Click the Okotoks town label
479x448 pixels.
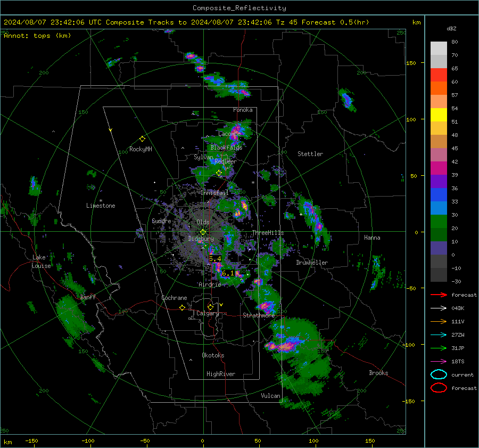tap(213, 355)
